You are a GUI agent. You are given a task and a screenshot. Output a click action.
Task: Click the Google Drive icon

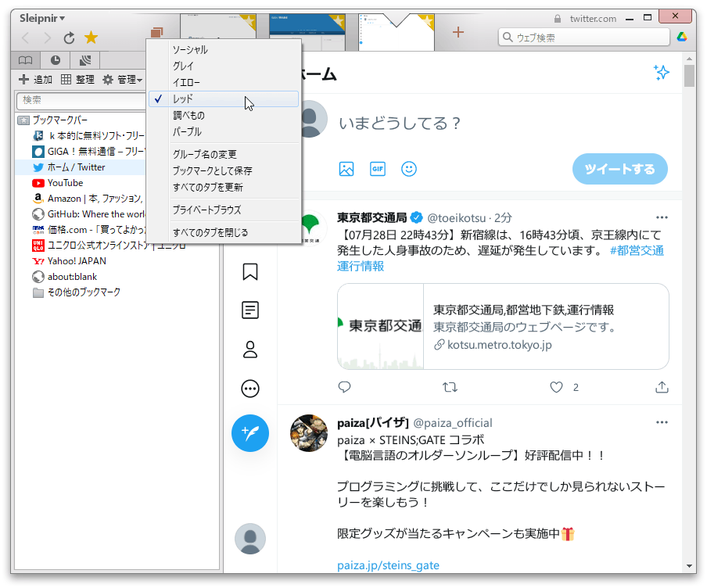tap(682, 37)
